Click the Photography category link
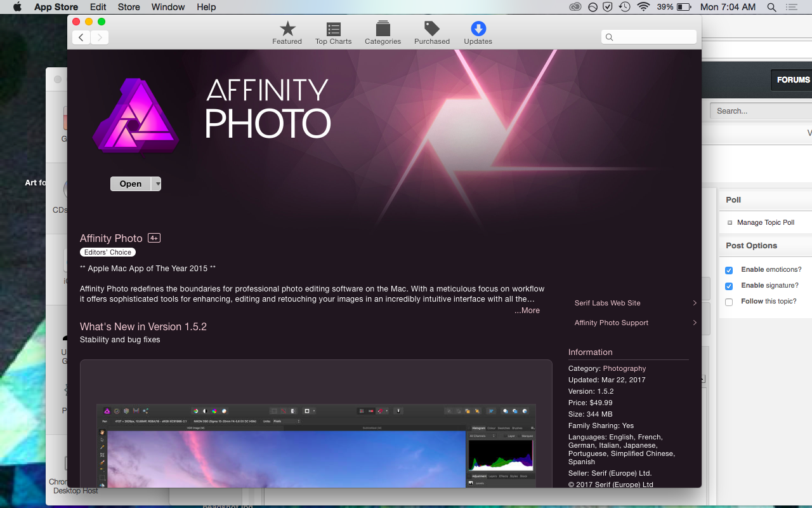The image size is (812, 508). coord(624,368)
